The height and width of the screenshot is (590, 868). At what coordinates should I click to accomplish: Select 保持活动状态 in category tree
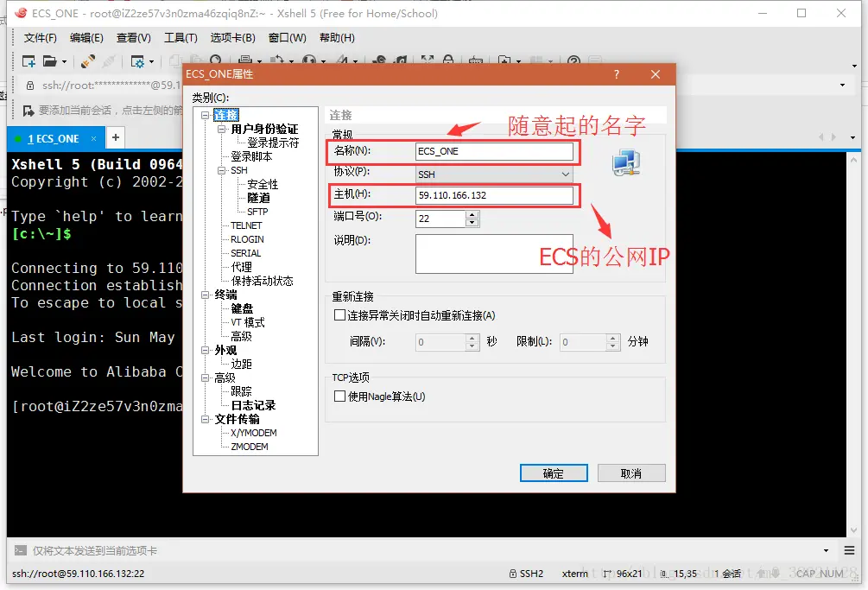point(262,281)
